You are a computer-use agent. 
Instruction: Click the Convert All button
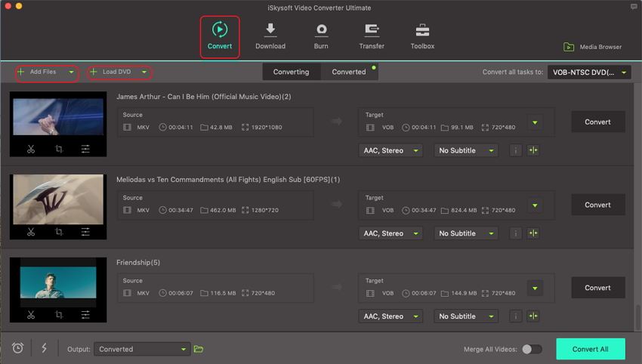pyautogui.click(x=591, y=349)
